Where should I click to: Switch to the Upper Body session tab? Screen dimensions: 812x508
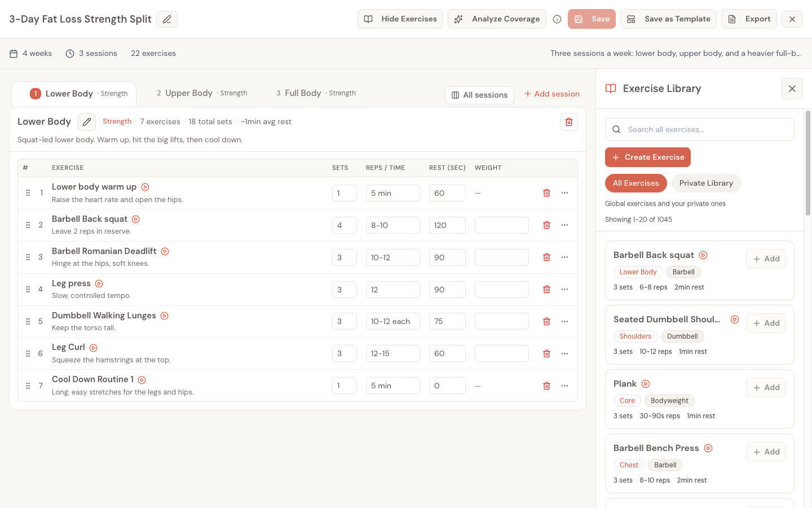[202, 93]
